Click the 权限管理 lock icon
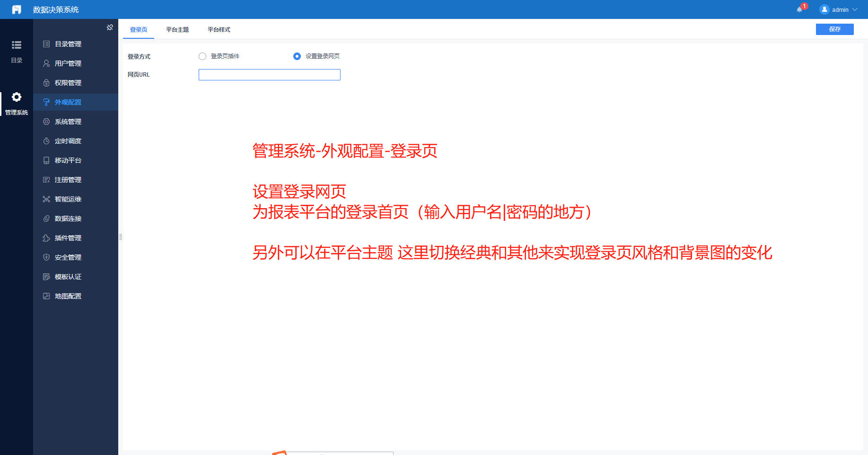The width and height of the screenshot is (868, 455). 46,83
